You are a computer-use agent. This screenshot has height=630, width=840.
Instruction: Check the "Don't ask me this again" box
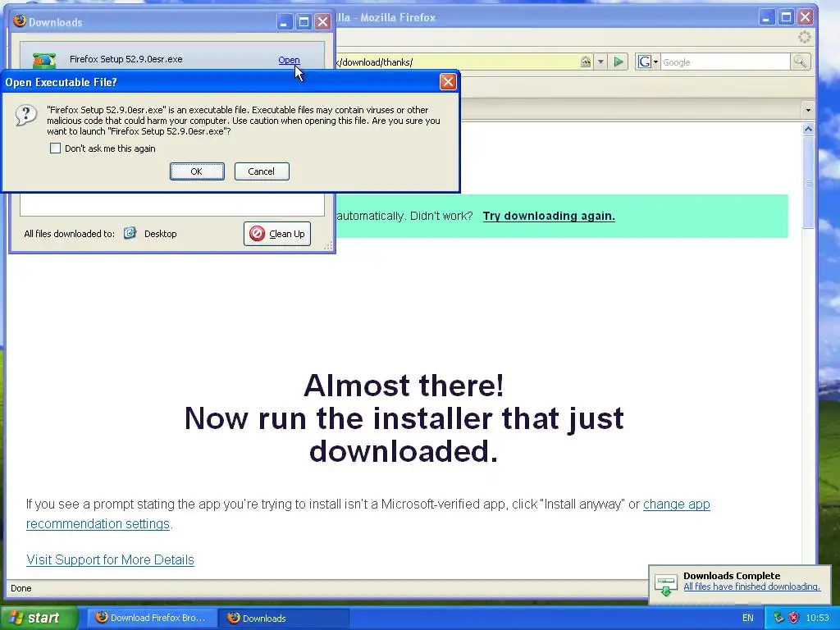pos(55,148)
